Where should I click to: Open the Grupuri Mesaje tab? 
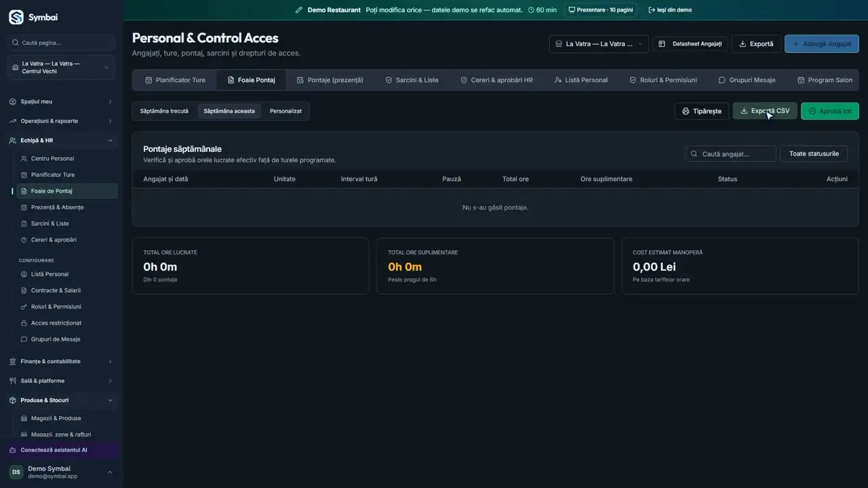coord(747,80)
